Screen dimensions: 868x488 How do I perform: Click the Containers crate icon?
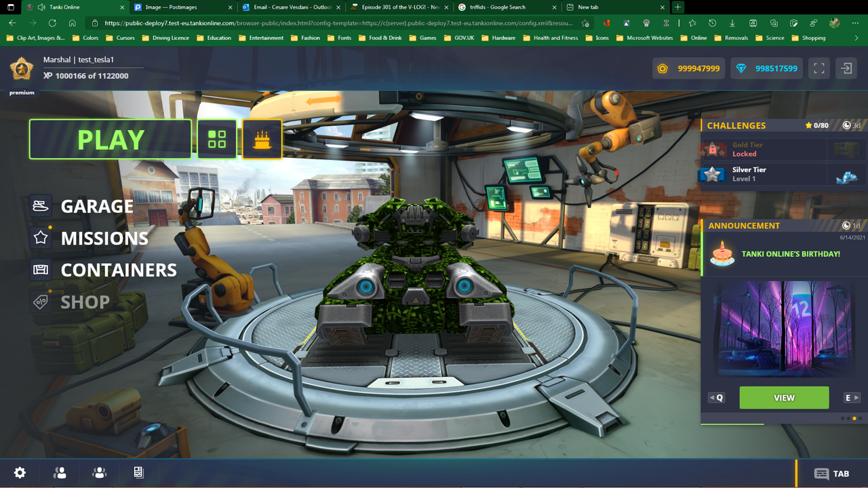[41, 270]
